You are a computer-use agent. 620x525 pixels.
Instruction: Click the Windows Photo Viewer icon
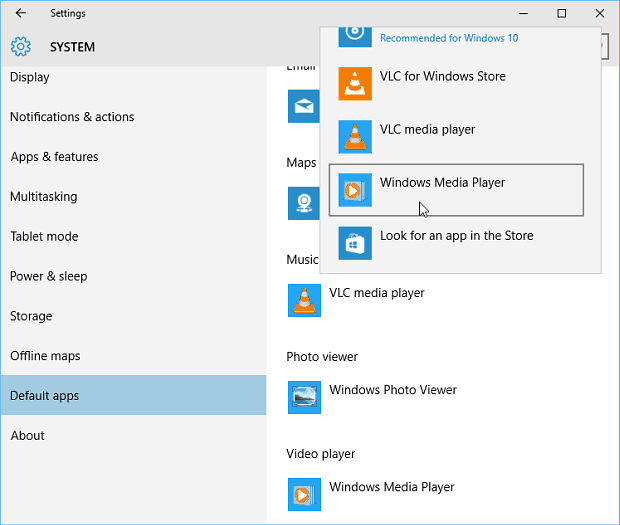pos(304,397)
